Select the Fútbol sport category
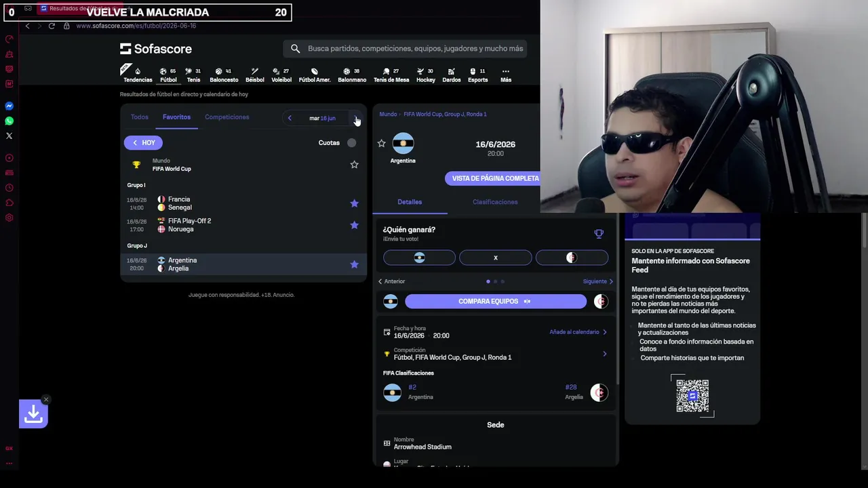Viewport: 868px width, 488px height. point(168,75)
